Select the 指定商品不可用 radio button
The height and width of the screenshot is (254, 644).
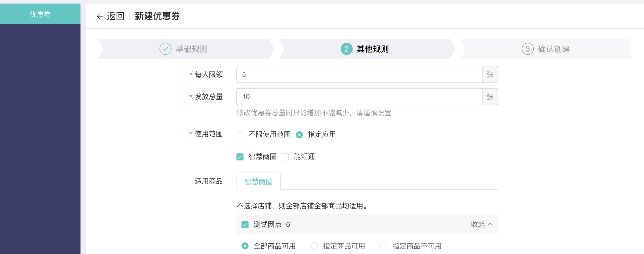tap(384, 246)
